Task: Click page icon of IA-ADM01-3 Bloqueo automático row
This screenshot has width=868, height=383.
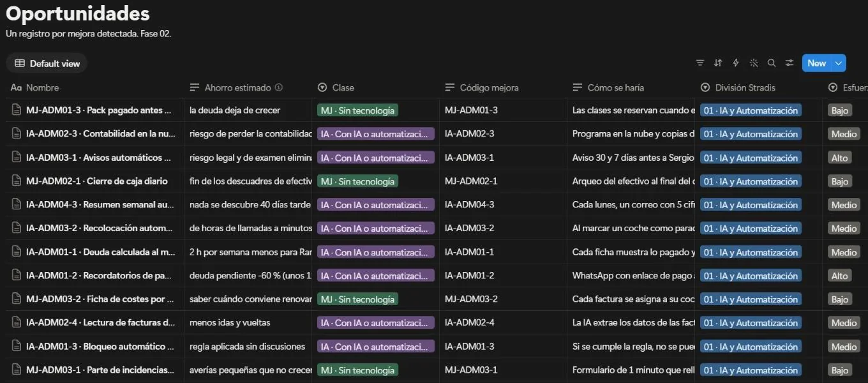Action: [x=17, y=347]
